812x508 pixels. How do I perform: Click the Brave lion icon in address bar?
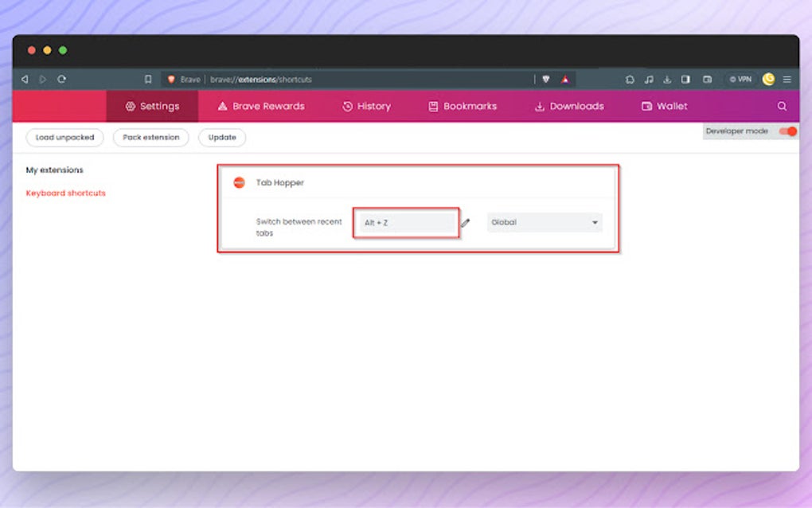(x=171, y=80)
